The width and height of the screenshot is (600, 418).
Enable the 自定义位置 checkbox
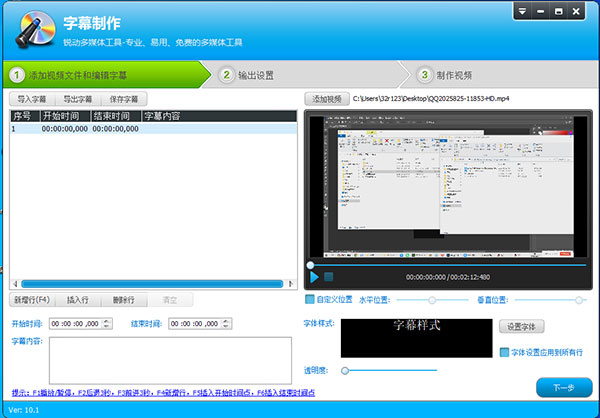coord(310,299)
